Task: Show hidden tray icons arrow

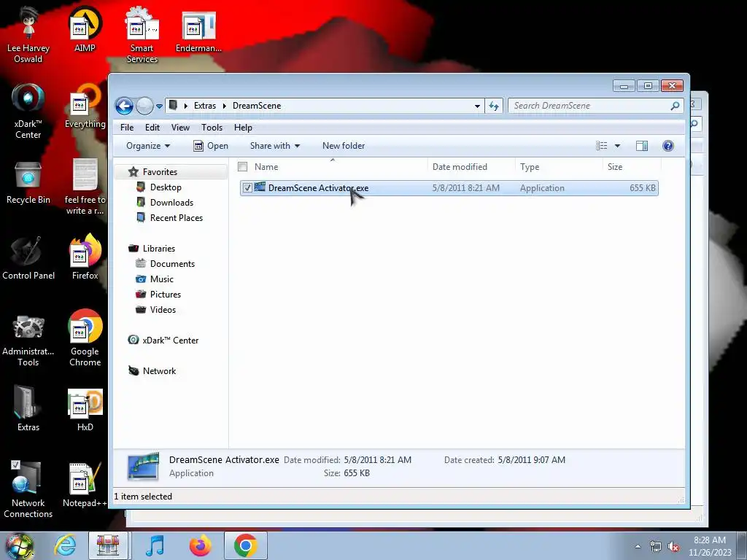Action: click(638, 547)
